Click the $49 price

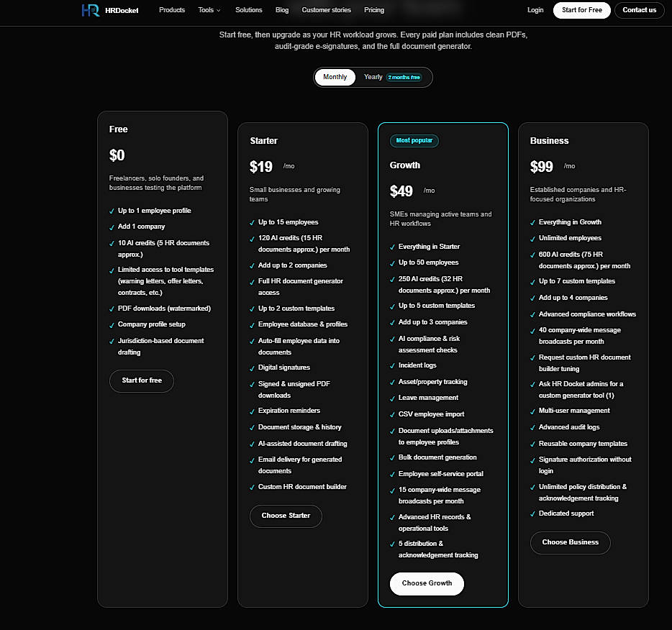401,191
